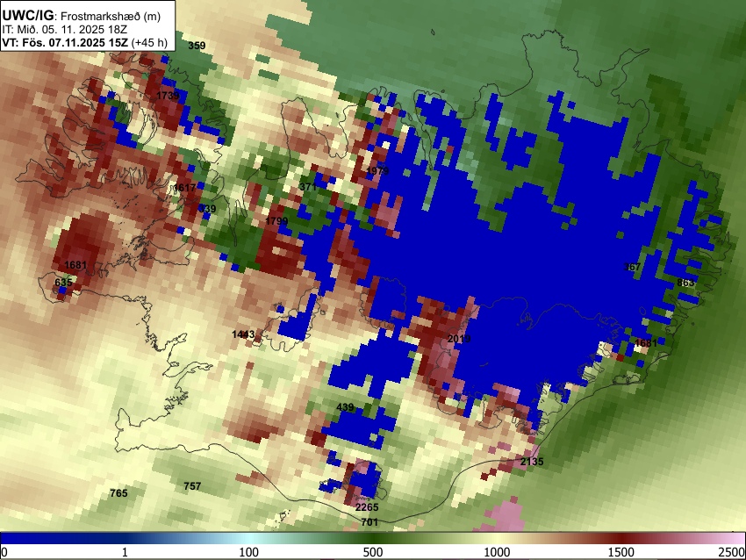746x560 pixels.
Task: Click the 359 freezing level value
Action: [197, 46]
